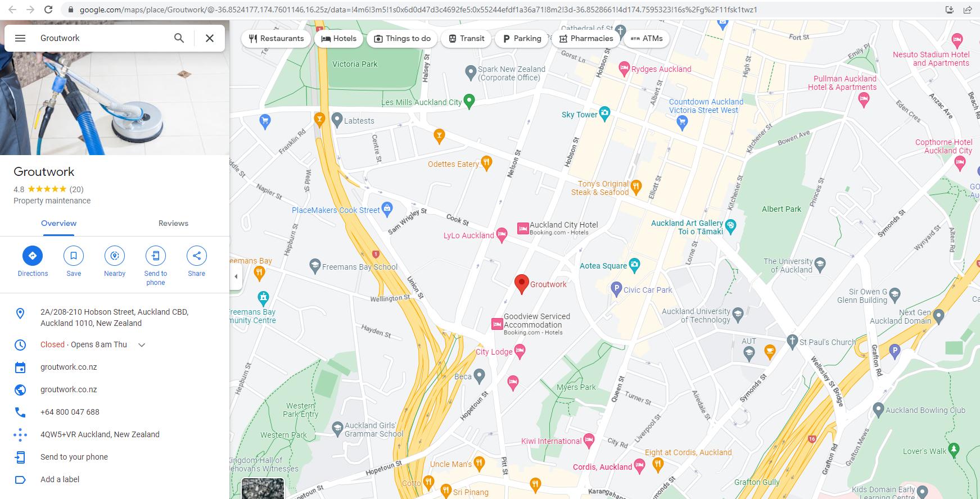Clear the Groutwork search with X
Viewport: 980px width, 499px height.
[210, 38]
